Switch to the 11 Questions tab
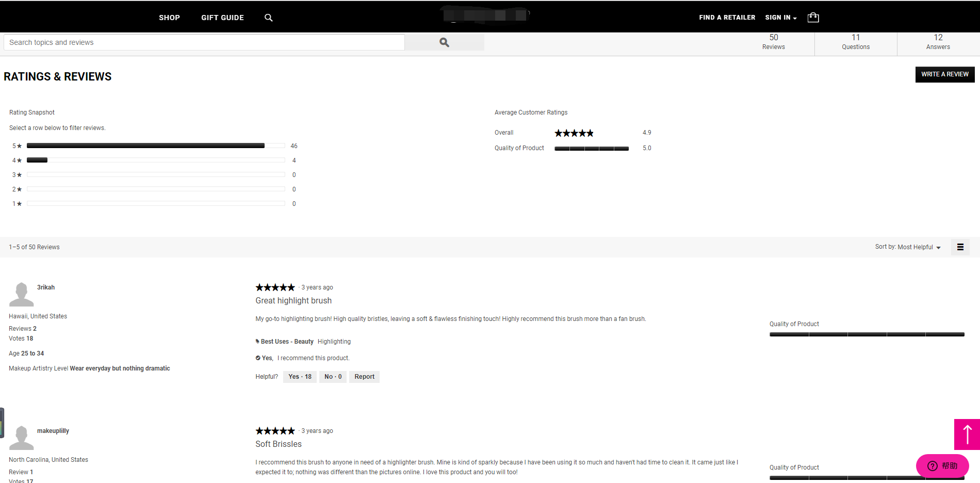The width and height of the screenshot is (980, 483). click(x=855, y=42)
